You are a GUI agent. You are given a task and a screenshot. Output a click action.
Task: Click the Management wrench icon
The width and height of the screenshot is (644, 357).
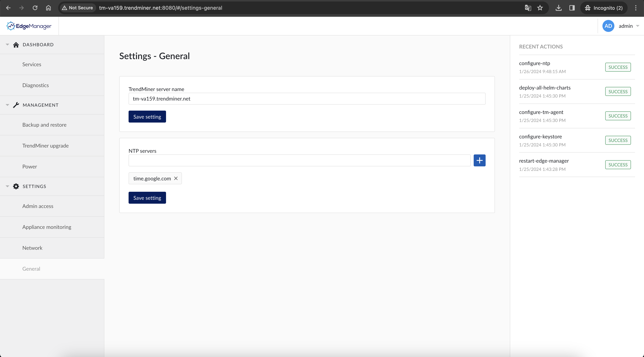click(16, 105)
